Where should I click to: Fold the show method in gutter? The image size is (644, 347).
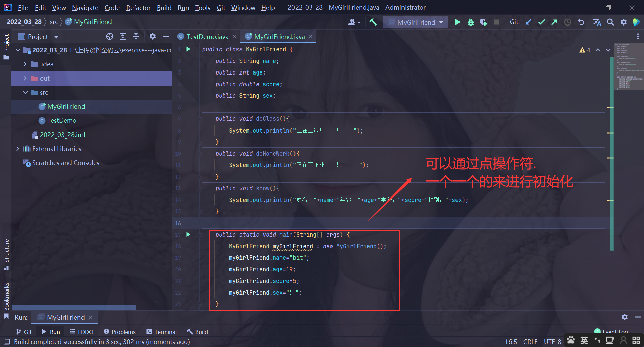(x=200, y=188)
